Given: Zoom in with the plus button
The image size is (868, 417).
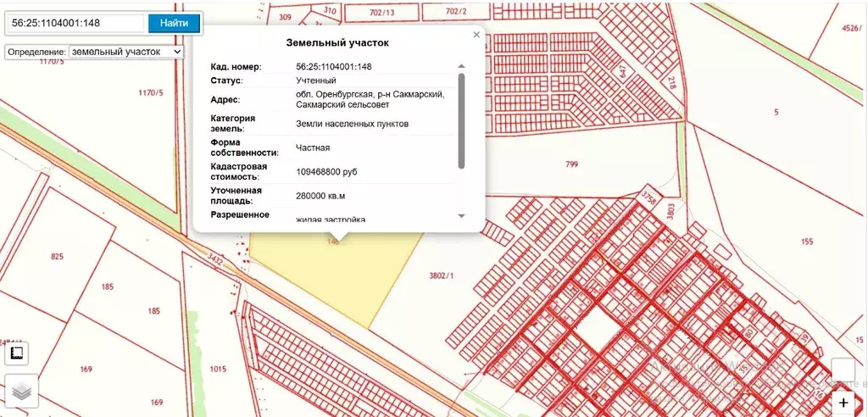Looking at the screenshot, I should tap(843, 403).
